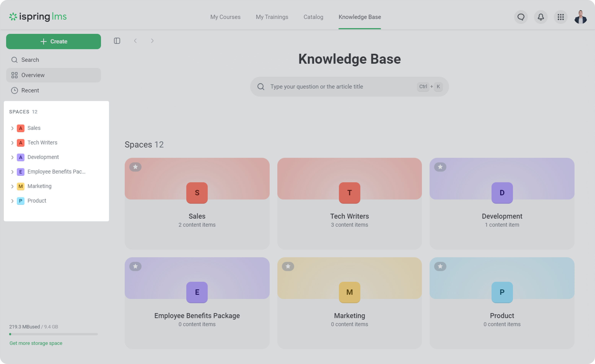This screenshot has height=364, width=595.
Task: Follow Get more storage space link
Action: pos(36,343)
